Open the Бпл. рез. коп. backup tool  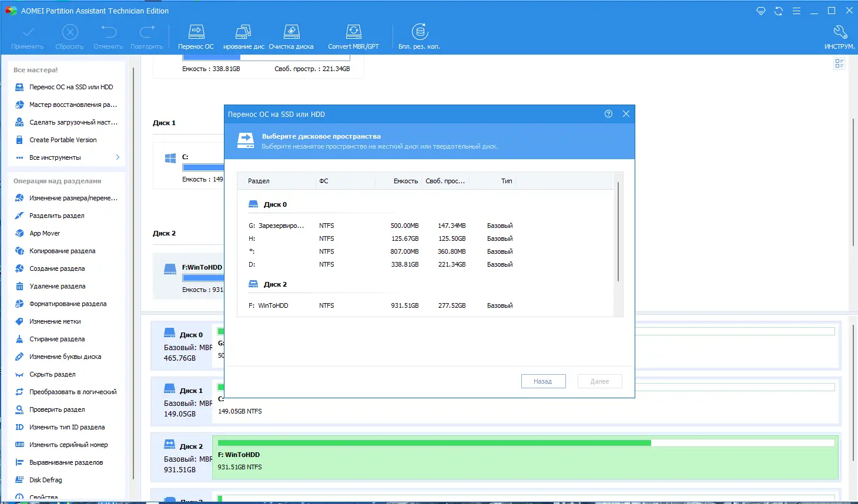pyautogui.click(x=419, y=37)
